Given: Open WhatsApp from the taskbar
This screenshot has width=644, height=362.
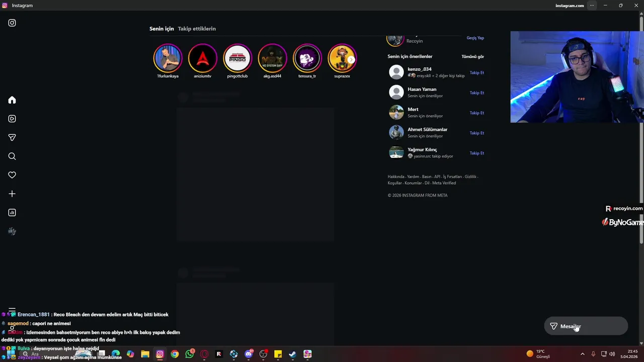Looking at the screenshot, I should pos(189,354).
